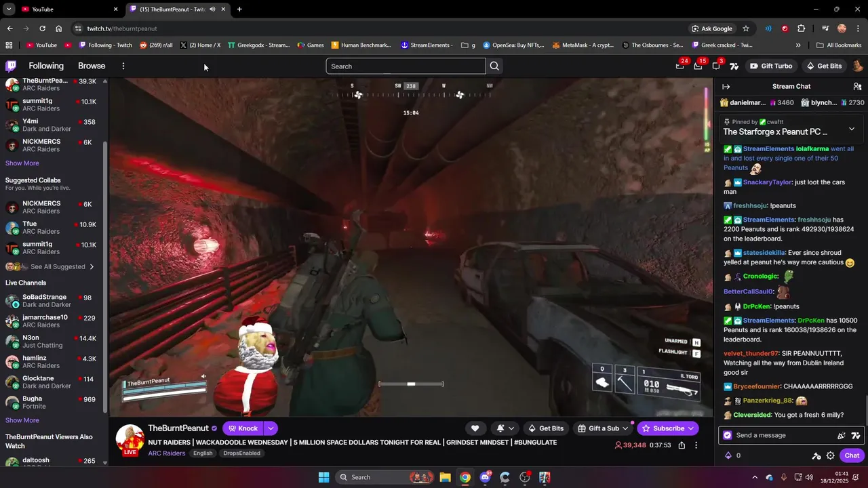The width and height of the screenshot is (868, 488).
Task: Click Get Bits in top bar
Action: coord(824,66)
